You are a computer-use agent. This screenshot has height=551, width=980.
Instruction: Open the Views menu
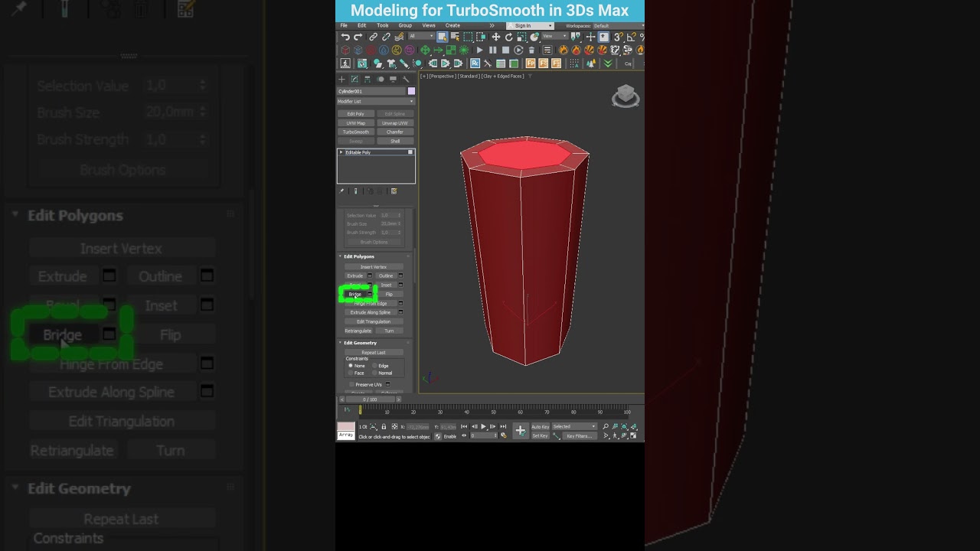coord(429,25)
